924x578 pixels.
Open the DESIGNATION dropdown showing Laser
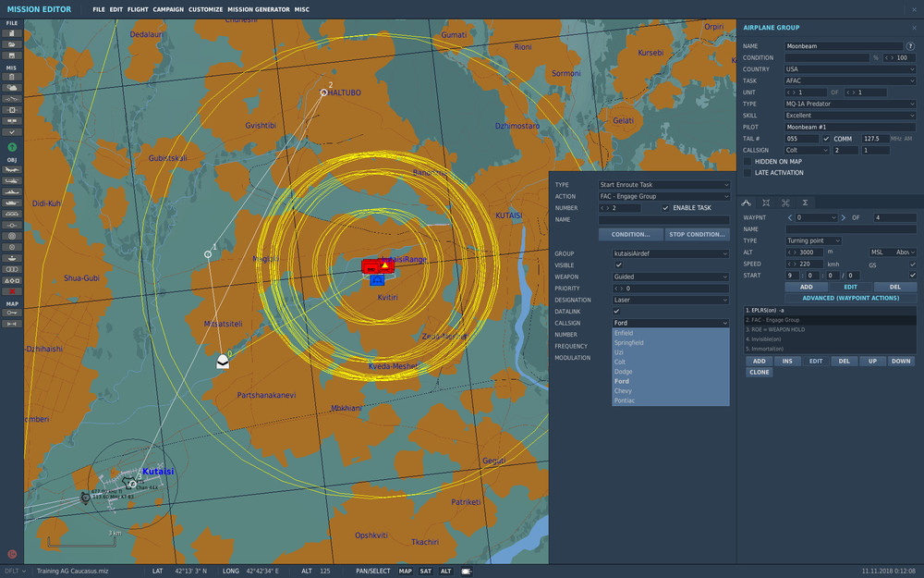pos(671,300)
